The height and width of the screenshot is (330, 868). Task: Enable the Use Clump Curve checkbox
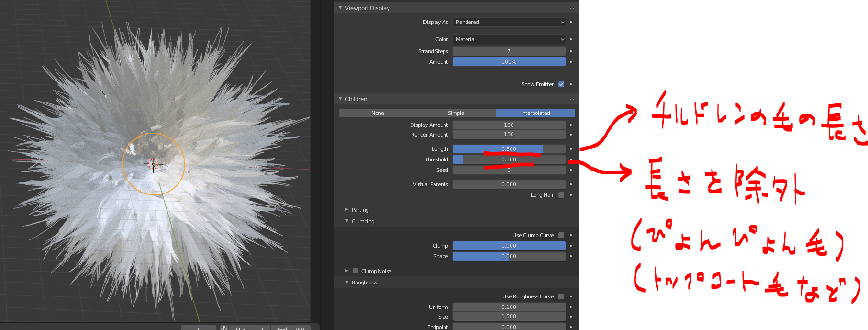[561, 235]
